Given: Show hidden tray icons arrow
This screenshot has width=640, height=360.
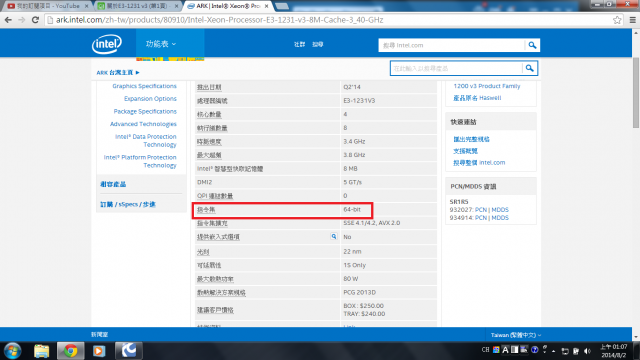Looking at the screenshot, I should [553, 351].
